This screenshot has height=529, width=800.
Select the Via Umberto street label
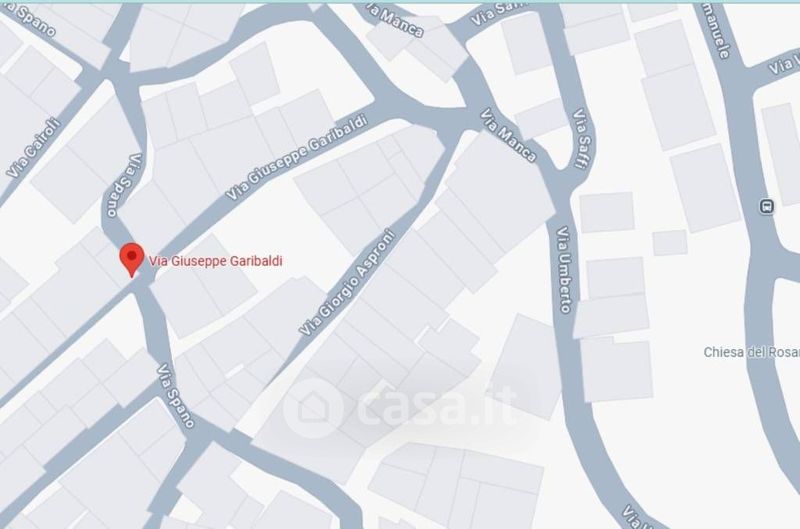click(564, 269)
